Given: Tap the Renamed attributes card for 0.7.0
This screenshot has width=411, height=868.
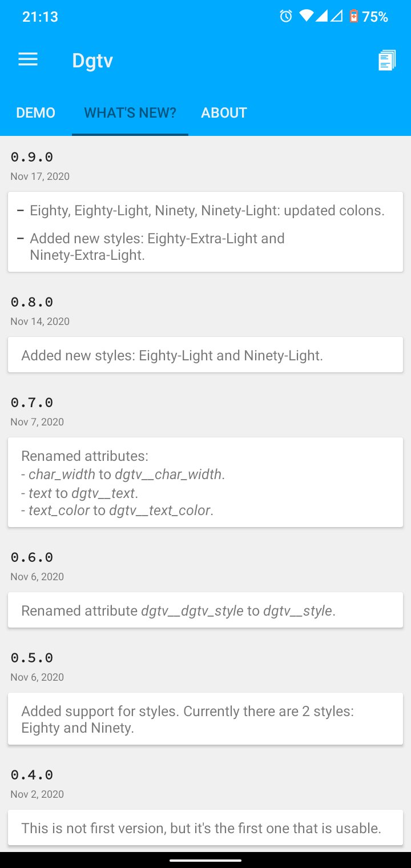Looking at the screenshot, I should coord(205,483).
